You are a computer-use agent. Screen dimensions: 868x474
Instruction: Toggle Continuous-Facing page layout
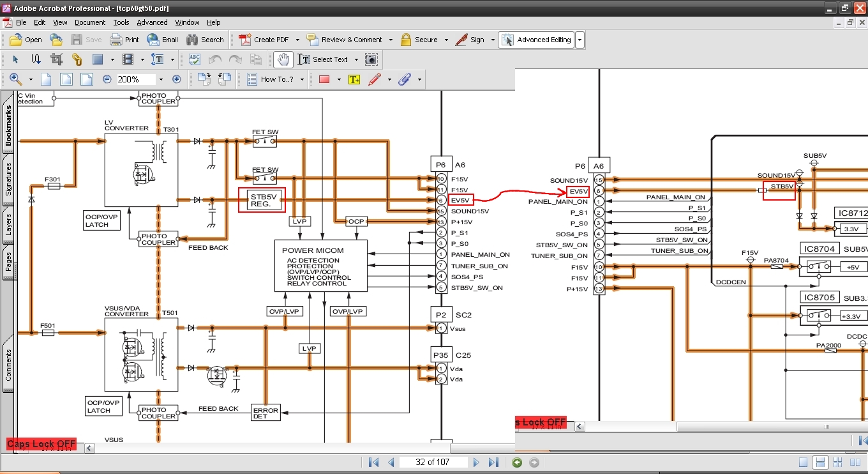838,463
